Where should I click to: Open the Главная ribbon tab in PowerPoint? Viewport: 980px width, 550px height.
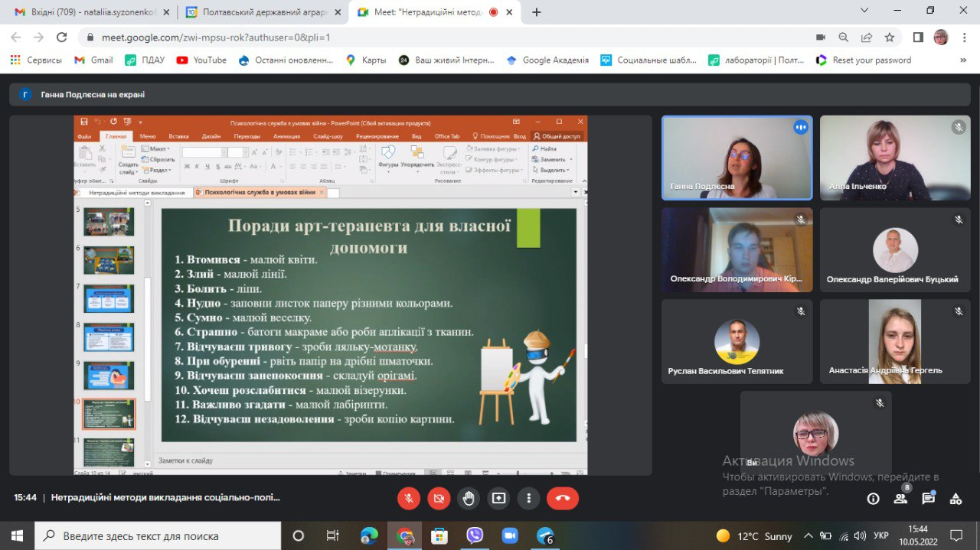click(x=116, y=136)
